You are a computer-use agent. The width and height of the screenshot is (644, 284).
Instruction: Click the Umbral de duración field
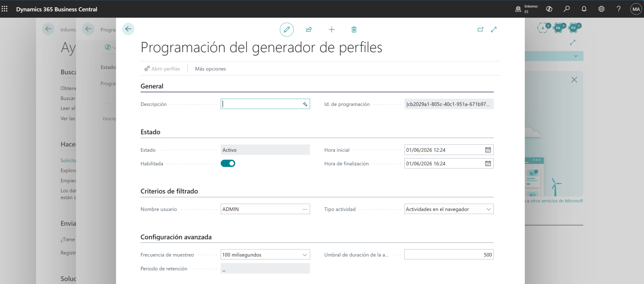point(449,255)
